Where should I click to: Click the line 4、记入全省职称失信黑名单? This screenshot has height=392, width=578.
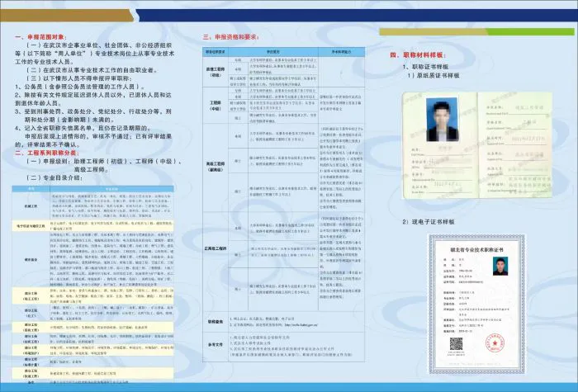click(x=83, y=128)
